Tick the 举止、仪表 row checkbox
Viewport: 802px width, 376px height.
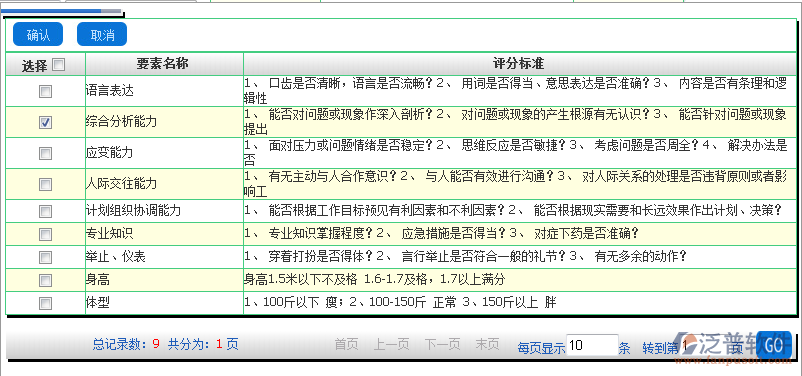[46, 257]
